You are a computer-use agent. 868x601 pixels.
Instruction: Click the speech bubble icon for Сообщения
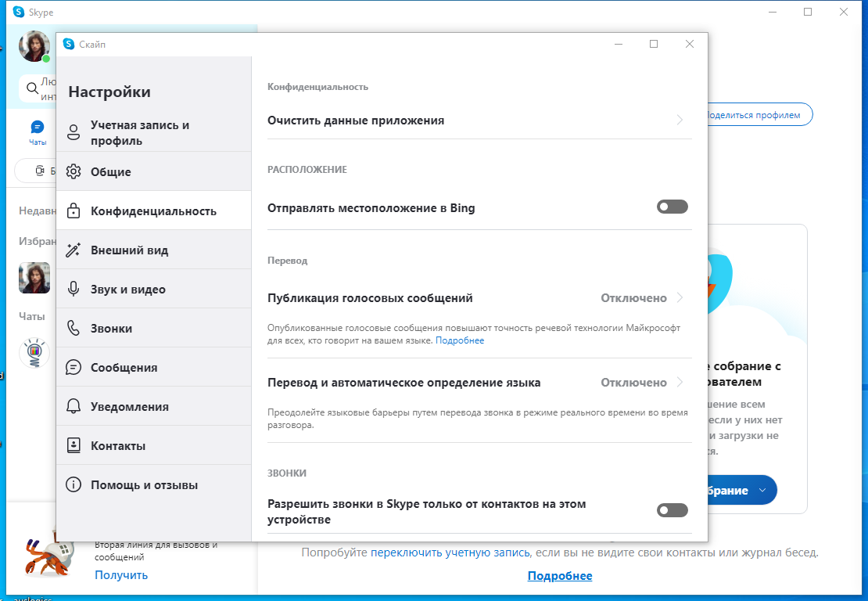(x=73, y=367)
